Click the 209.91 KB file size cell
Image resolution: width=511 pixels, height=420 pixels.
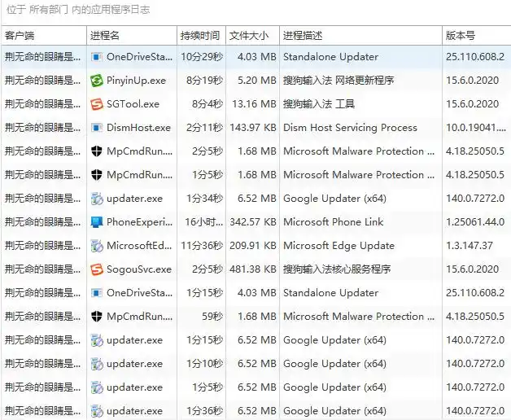[253, 246]
